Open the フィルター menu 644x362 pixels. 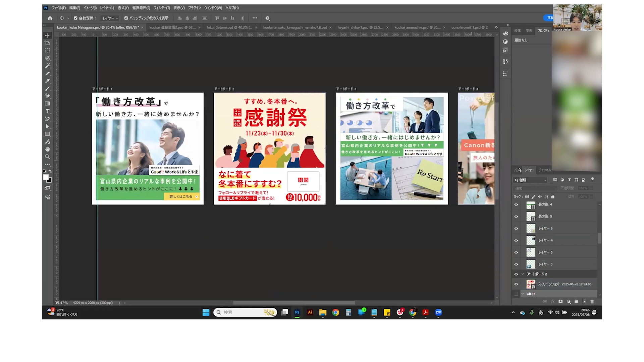(x=162, y=8)
